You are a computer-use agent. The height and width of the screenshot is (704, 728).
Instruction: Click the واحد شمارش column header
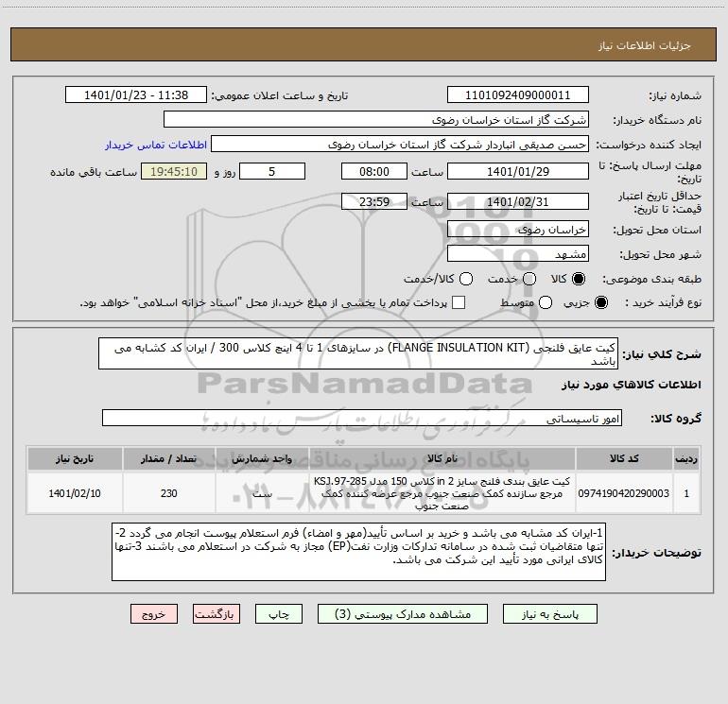tap(262, 459)
